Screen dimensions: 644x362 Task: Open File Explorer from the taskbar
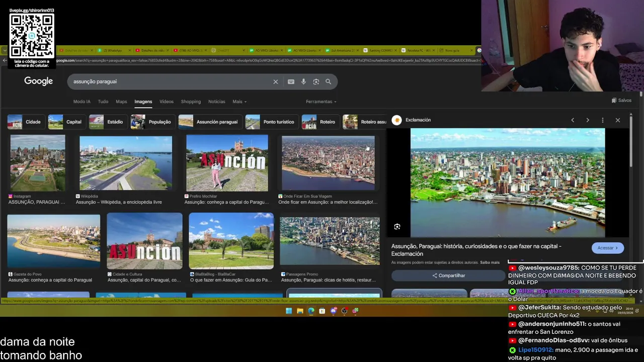[x=300, y=311]
